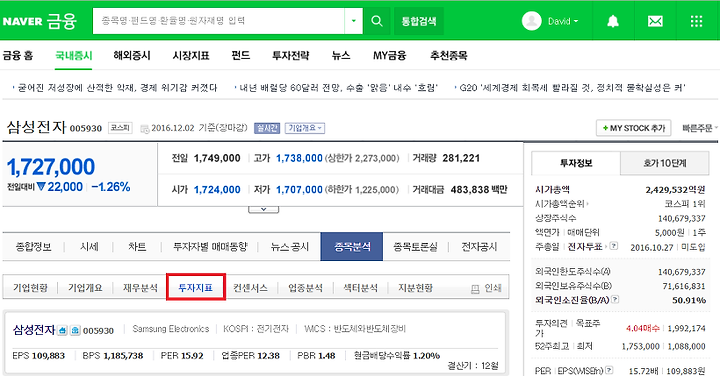Viewport: 720px width, 376px height.
Task: Select the 투자전략 menu
Action: tap(291, 56)
